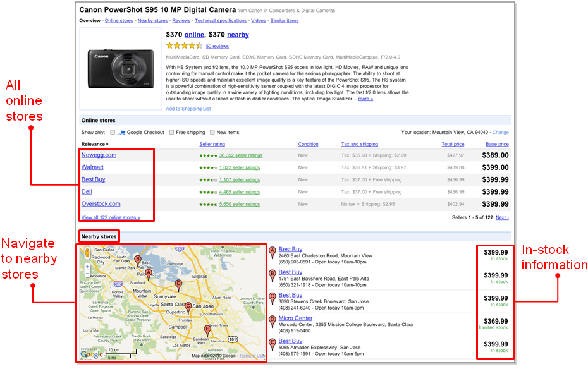Open Overstock's 5,650 seller ratings
This screenshot has width=588, height=369.
tap(240, 204)
